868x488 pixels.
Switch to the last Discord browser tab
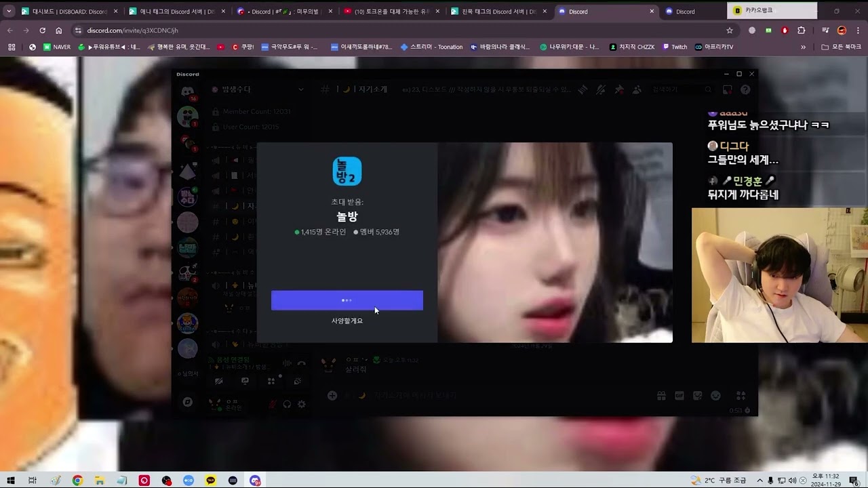(x=685, y=12)
